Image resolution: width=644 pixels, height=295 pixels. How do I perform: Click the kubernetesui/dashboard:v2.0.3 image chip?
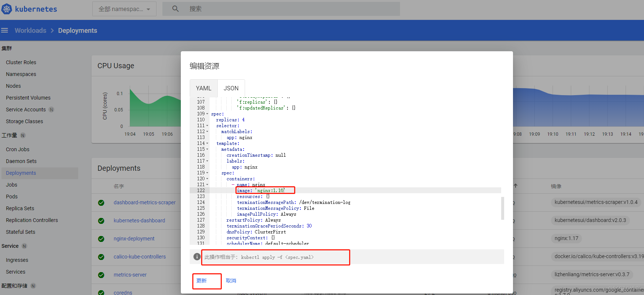click(x=590, y=220)
